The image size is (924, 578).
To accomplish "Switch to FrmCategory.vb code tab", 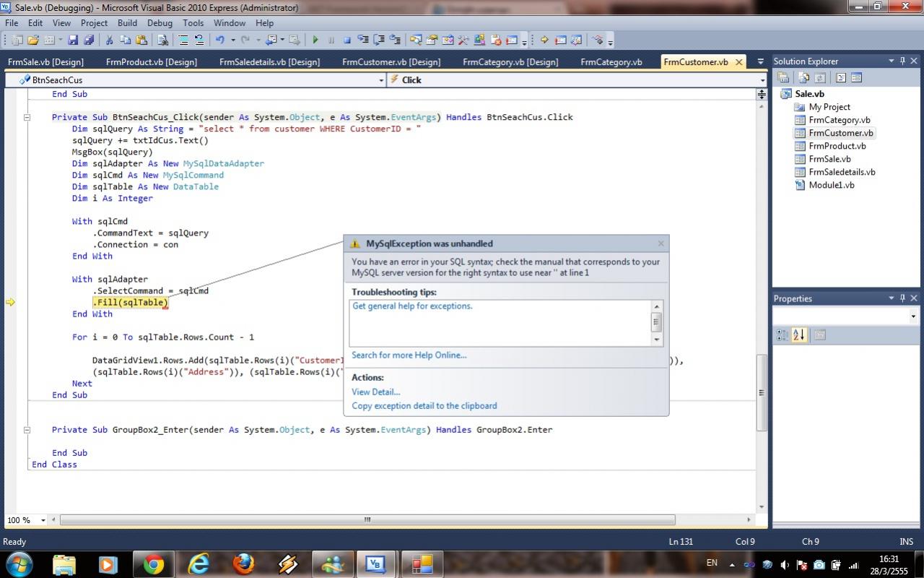I will 611,62.
